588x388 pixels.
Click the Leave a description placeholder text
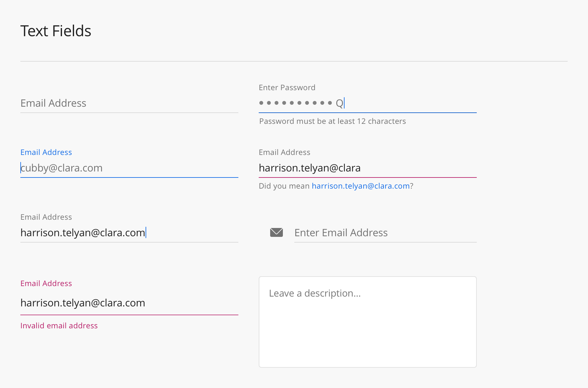315,293
